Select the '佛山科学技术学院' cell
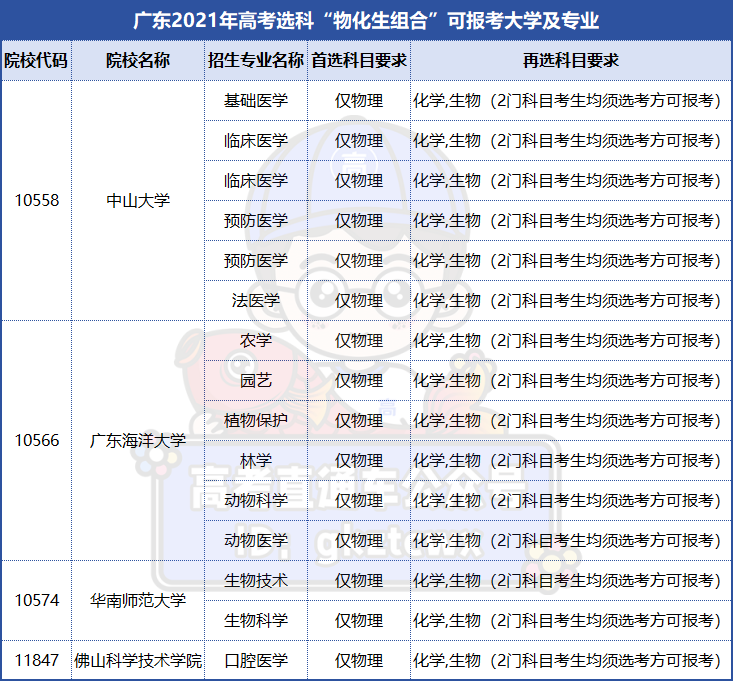Image resolution: width=733 pixels, height=681 pixels. coord(138,660)
